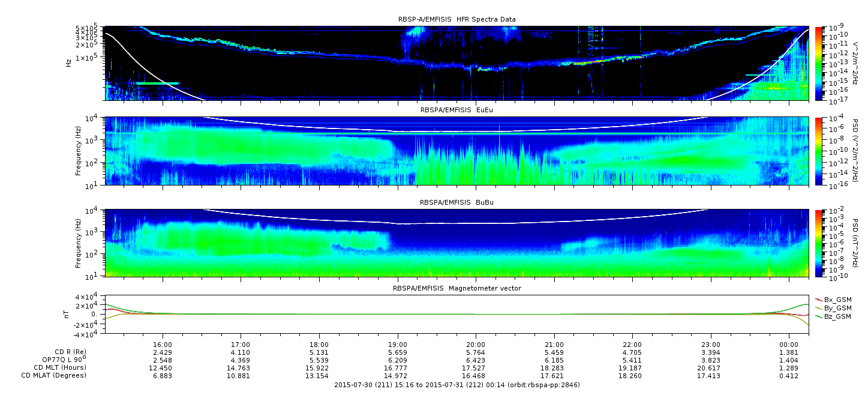868x395 pixels.
Task: Click the HFR spectra color bar
Action: click(818, 62)
